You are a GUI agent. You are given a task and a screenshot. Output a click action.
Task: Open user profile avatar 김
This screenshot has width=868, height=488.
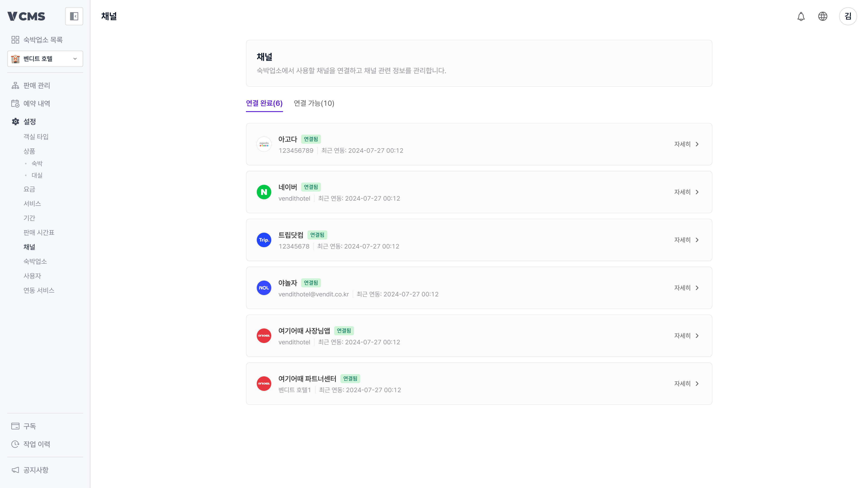[848, 16]
